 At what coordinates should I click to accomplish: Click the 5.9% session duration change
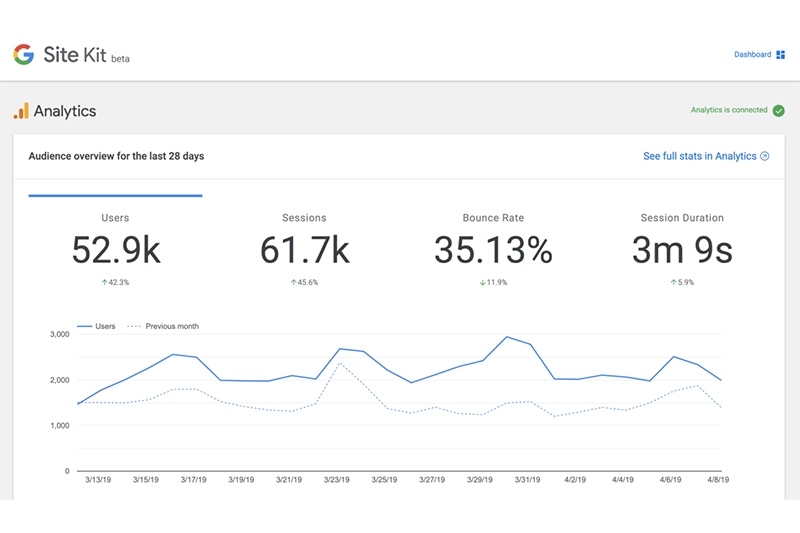pos(682,282)
